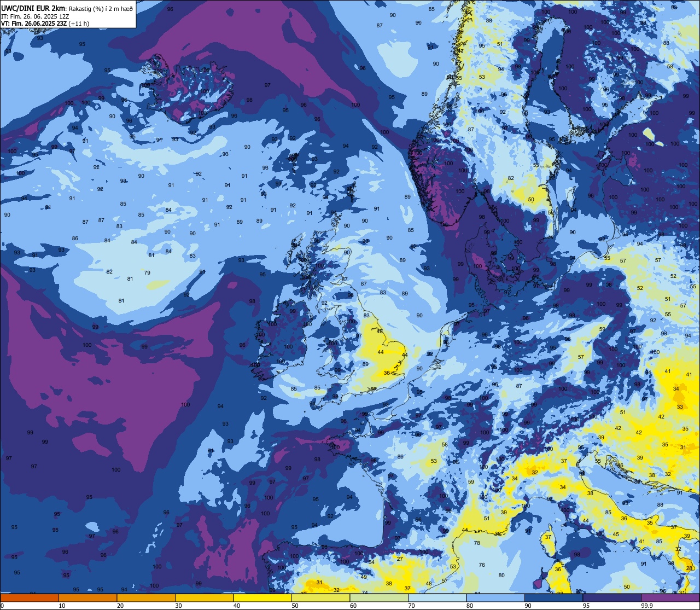Click the humidity value "76" on the map

[x=482, y=565]
